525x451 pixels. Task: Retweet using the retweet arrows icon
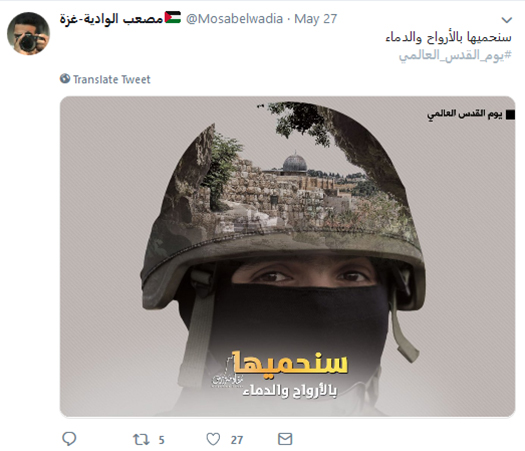tap(141, 439)
